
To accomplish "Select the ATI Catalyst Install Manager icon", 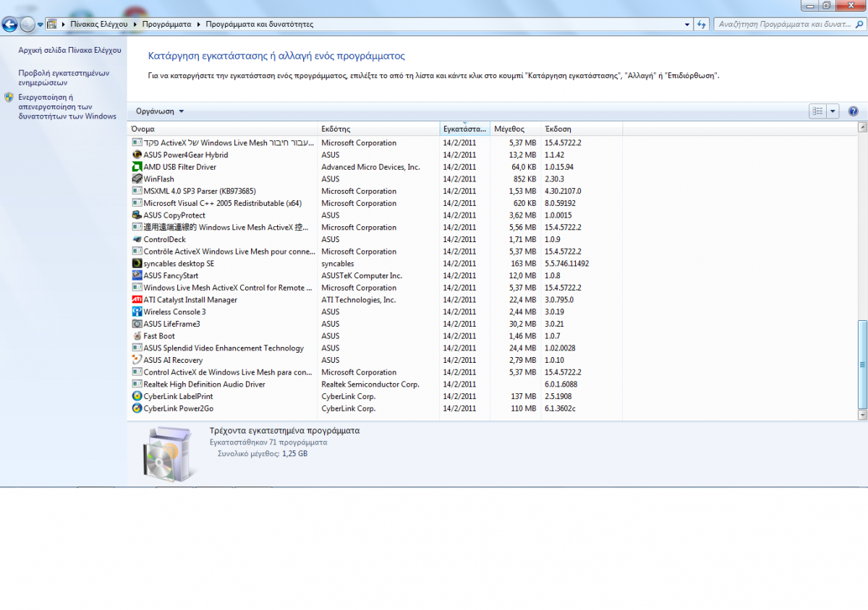I will (137, 300).
